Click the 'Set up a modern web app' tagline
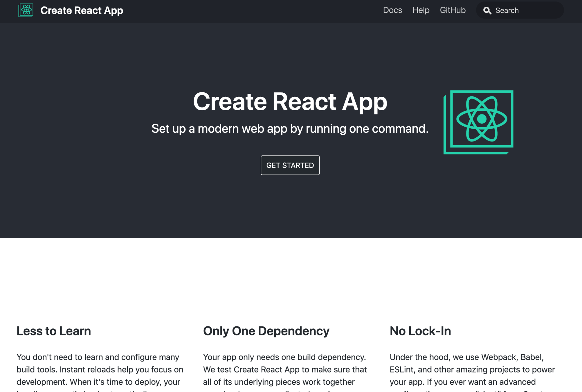This screenshot has width=582, height=392. 290,128
